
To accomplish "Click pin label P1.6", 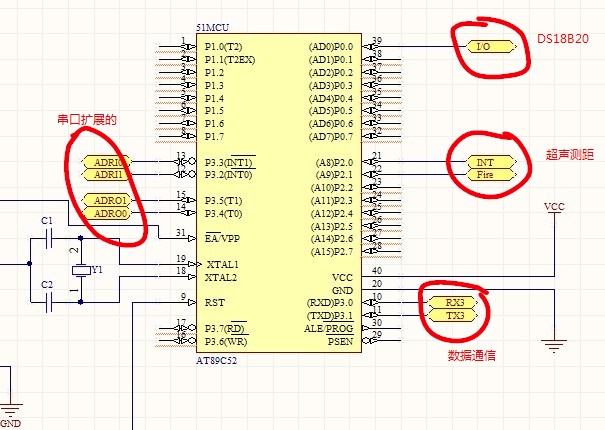I will point(214,124).
